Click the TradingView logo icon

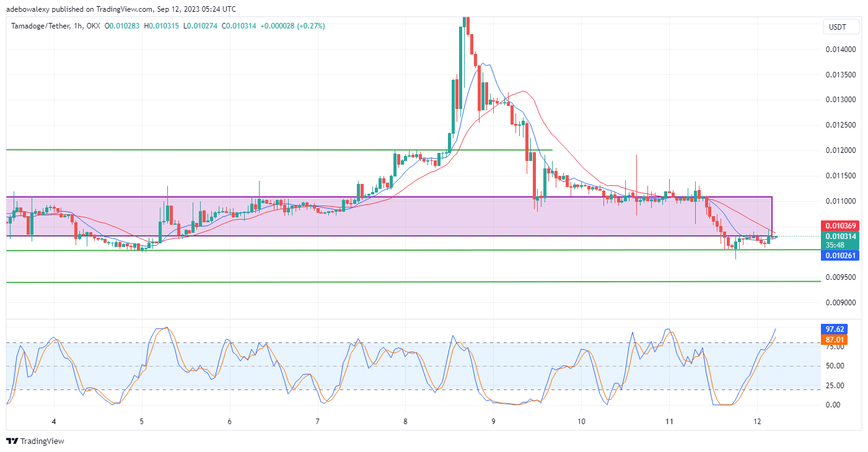(12, 441)
